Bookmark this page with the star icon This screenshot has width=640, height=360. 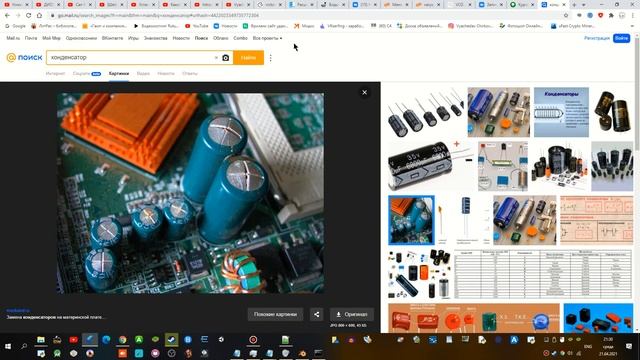pos(566,15)
